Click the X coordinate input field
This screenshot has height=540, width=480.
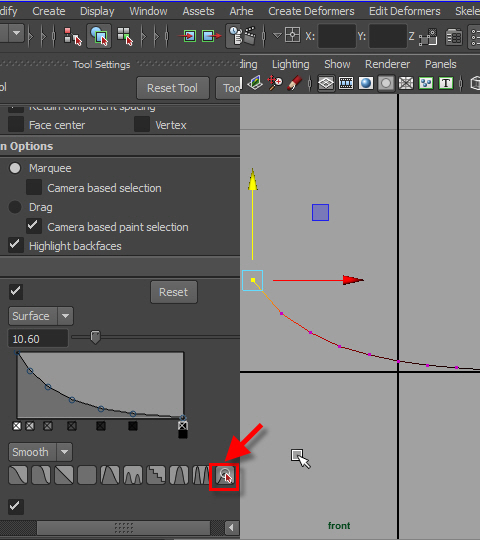pos(337,36)
